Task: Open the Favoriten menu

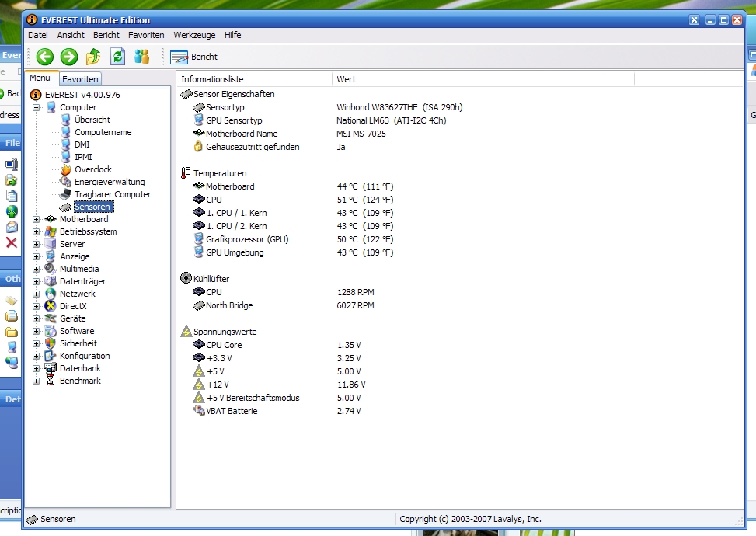Action: [x=146, y=35]
